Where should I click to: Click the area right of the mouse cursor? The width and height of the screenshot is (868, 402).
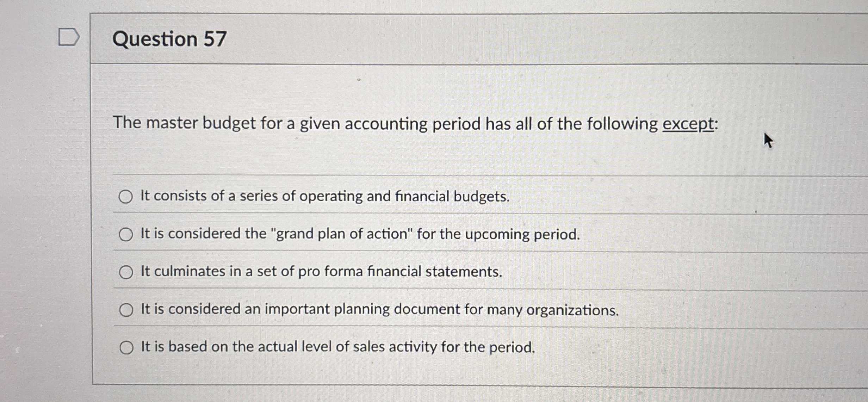pos(810,141)
